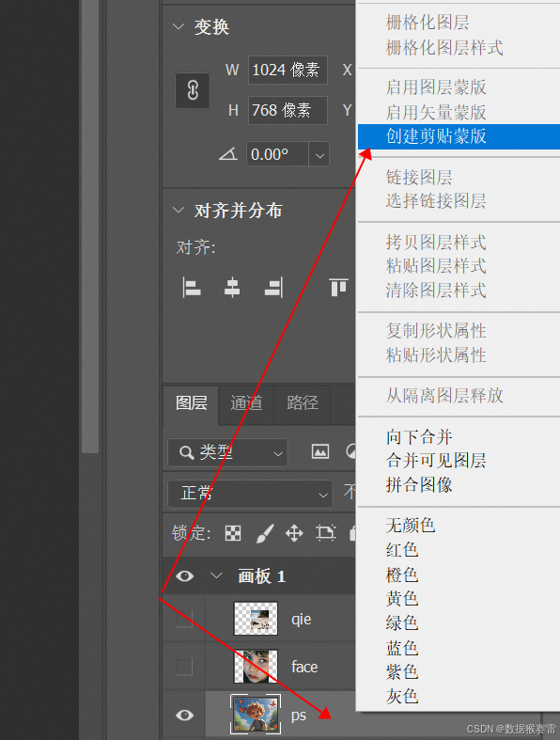
Task: Open the 正常 blend mode dropdown
Action: coord(250,494)
